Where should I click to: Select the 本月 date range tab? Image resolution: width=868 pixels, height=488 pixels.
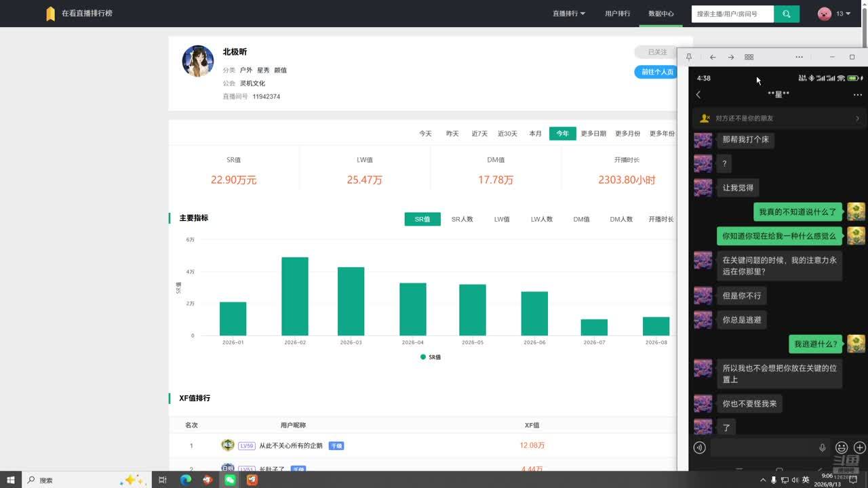[536, 134]
